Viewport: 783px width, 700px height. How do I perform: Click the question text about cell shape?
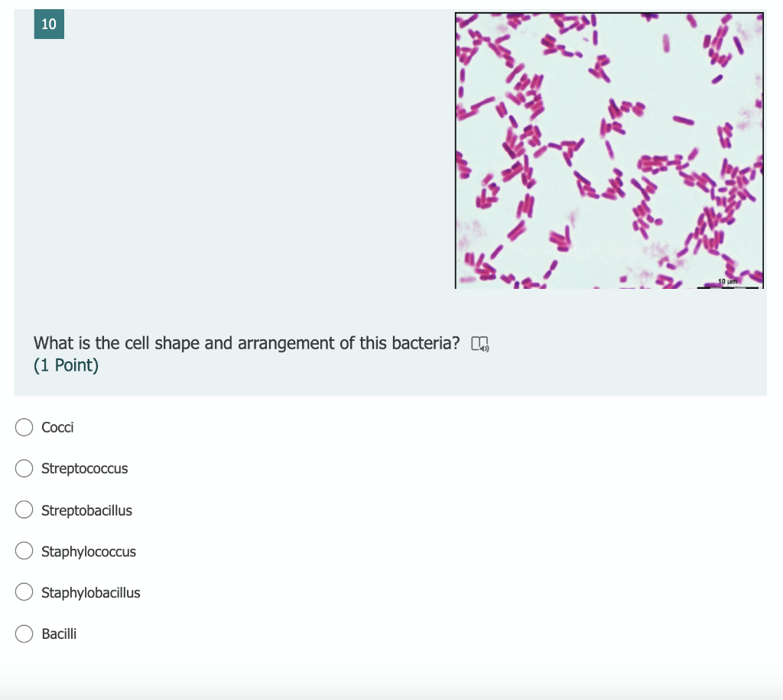(x=245, y=342)
